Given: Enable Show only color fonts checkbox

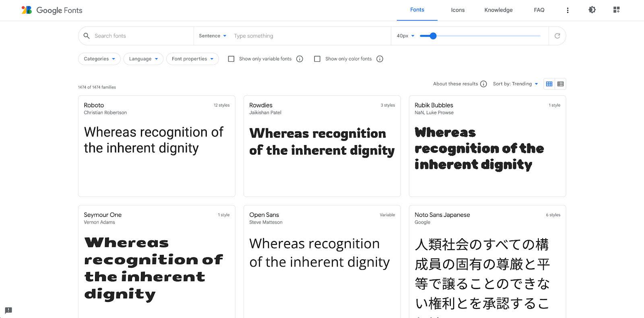Looking at the screenshot, I should point(317,59).
